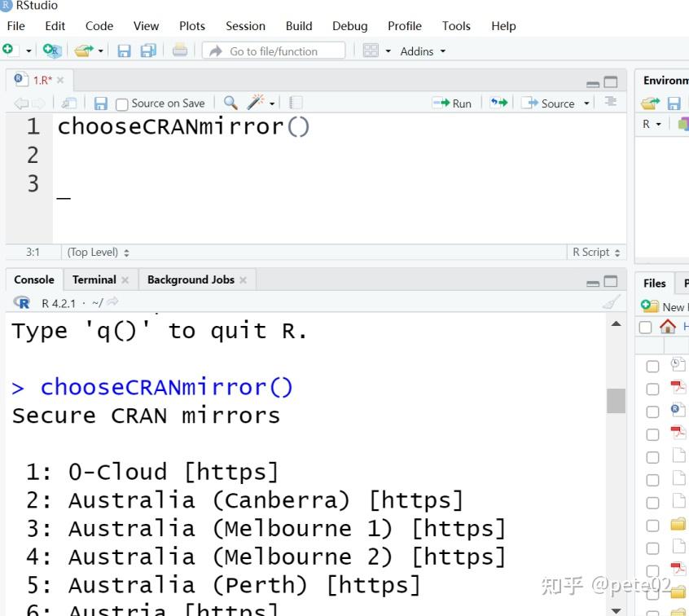Click line 1 chooseCRANmirror() in editor
689x616 pixels.
(184, 126)
